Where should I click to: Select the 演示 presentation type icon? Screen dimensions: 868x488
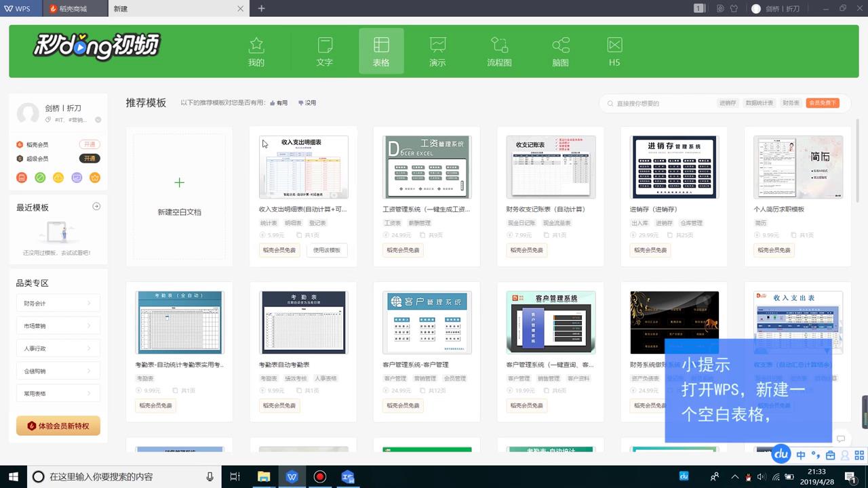437,45
